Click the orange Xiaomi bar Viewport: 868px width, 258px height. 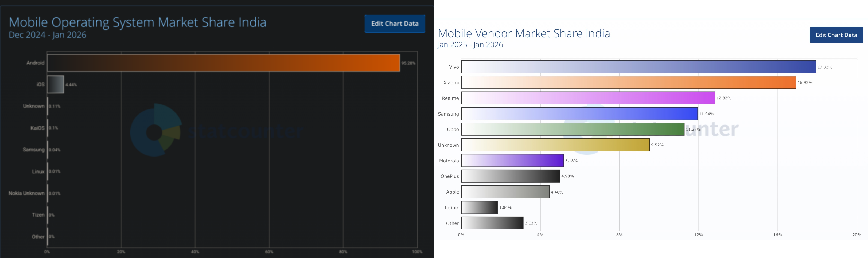pos(628,82)
